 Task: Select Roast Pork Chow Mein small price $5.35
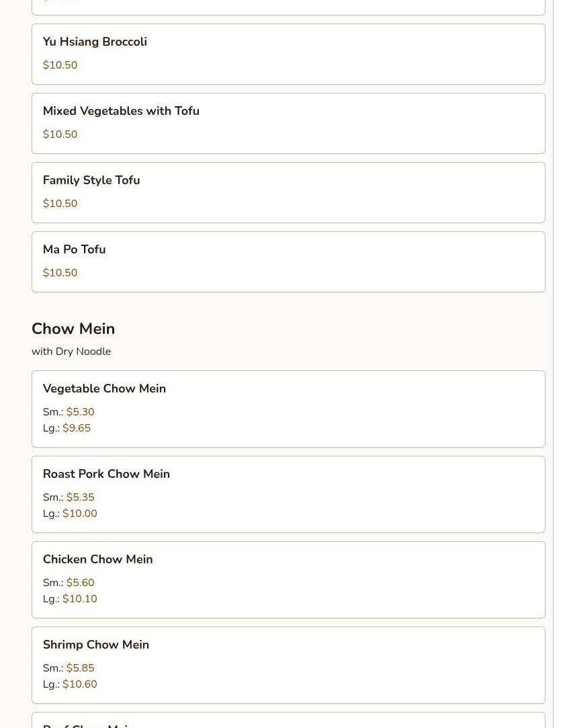point(80,497)
